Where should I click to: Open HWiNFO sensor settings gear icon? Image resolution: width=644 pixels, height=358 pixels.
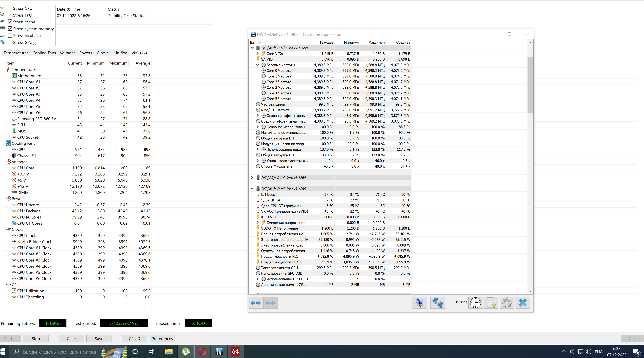coord(507,303)
